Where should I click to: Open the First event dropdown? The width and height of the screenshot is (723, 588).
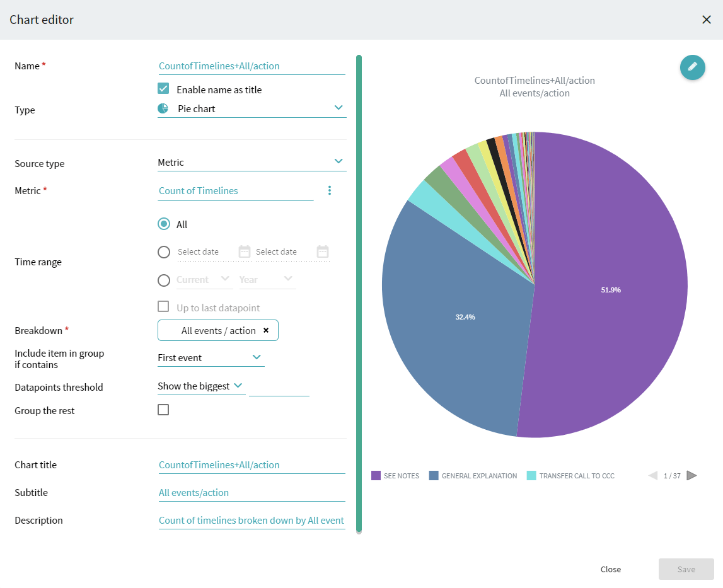point(211,358)
